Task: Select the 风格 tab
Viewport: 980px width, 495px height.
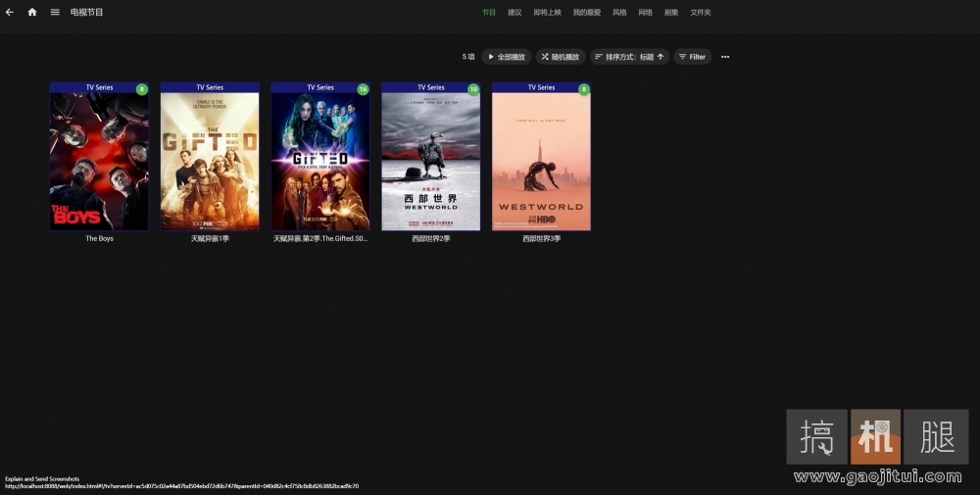Action: (x=619, y=13)
